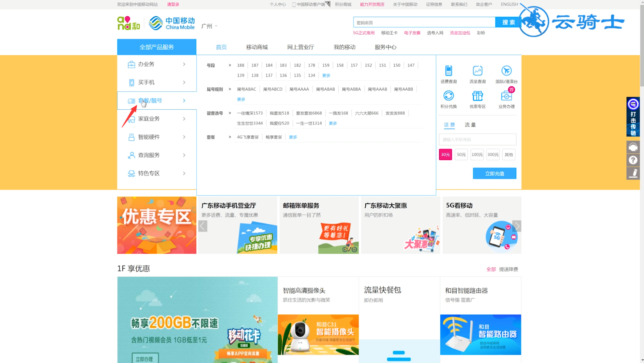Click the 和 brand logo
The width and height of the screenshot is (644, 363).
(129, 23)
